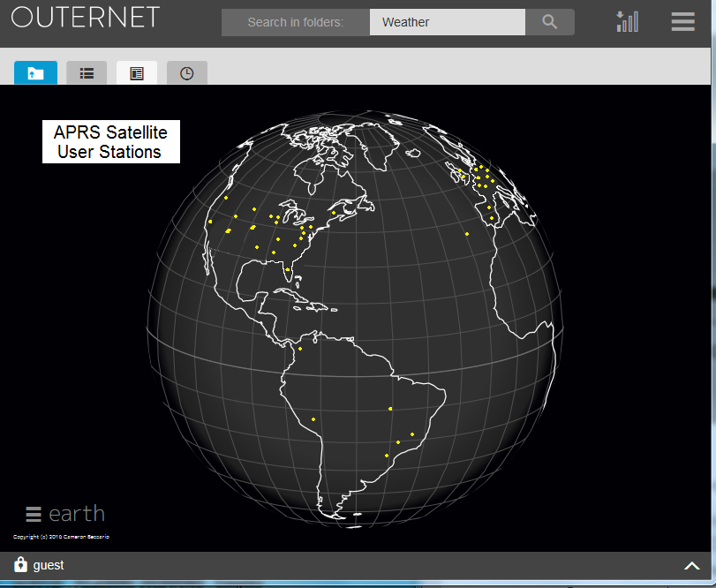
Task: Switch to the reader view tab
Action: pyautogui.click(x=137, y=73)
